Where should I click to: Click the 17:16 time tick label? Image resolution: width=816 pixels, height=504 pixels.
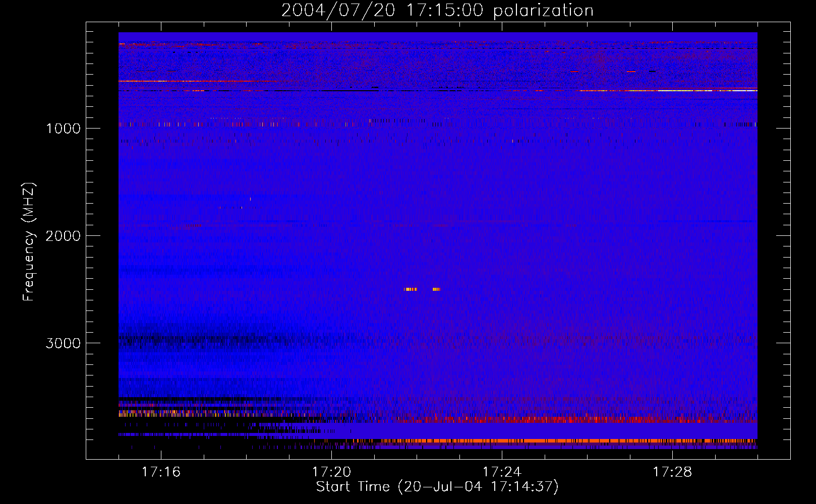click(x=161, y=472)
